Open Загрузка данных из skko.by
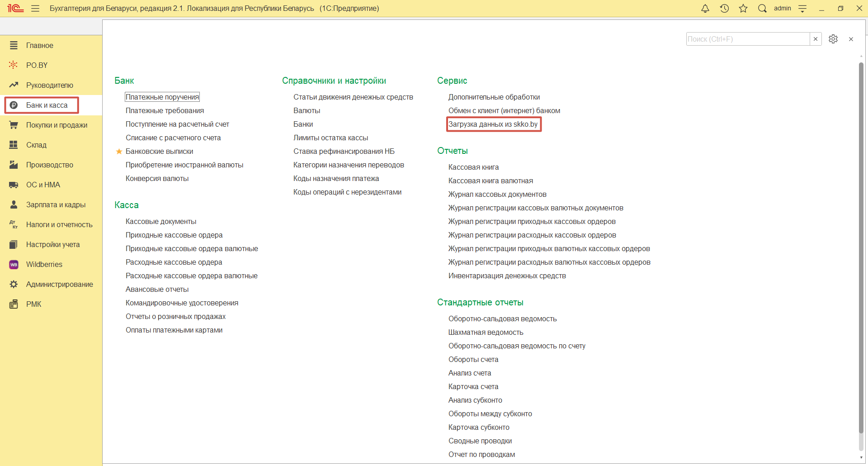 tap(493, 124)
